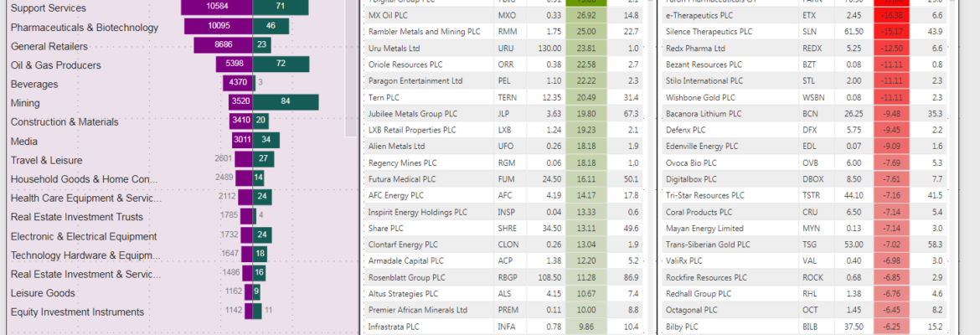Click purple Construction & Materials bar 3410
Image resolution: width=980 pixels, height=335 pixels.
[240, 121]
